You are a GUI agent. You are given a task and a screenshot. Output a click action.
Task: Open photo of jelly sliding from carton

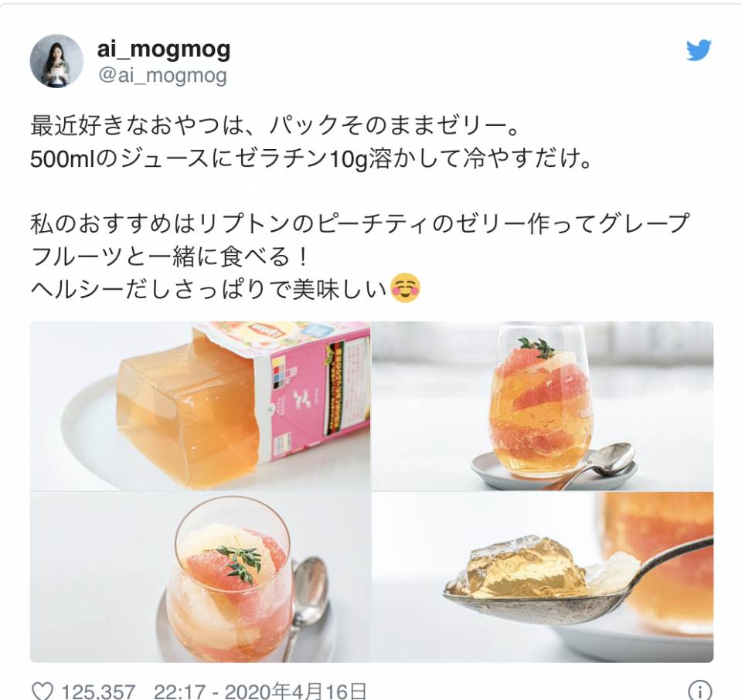point(200,406)
